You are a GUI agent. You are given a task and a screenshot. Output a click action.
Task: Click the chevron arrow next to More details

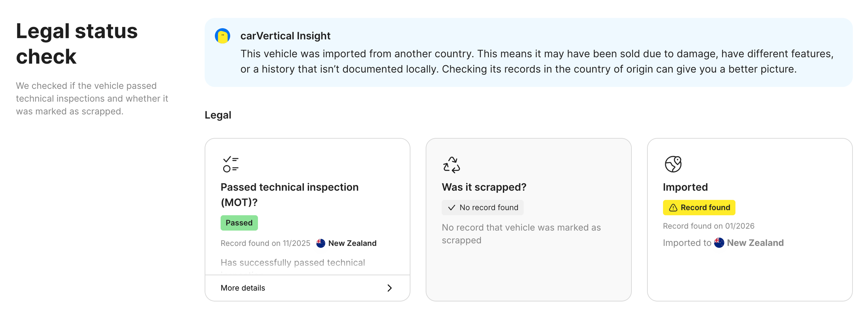(x=389, y=288)
